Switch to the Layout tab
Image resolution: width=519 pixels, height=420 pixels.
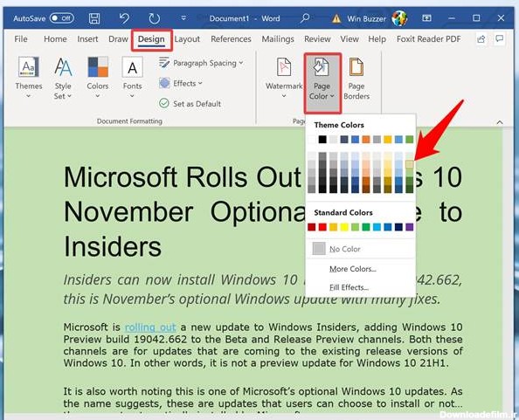coord(187,39)
